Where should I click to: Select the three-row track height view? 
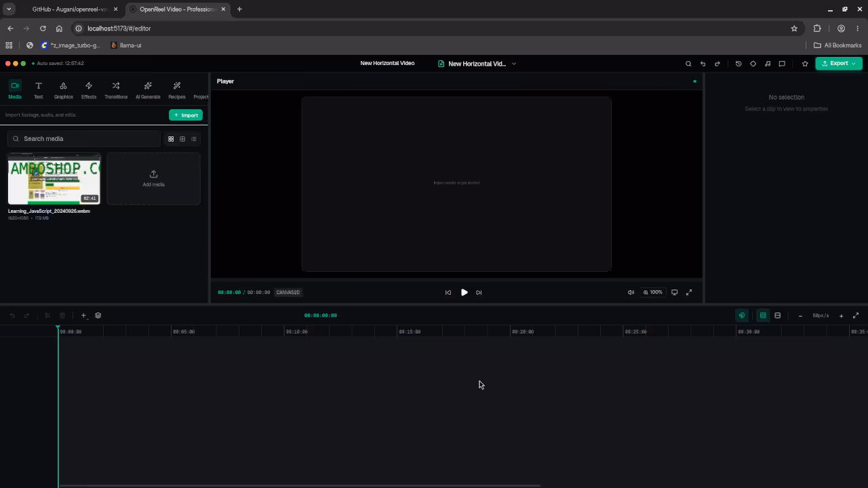tap(763, 316)
